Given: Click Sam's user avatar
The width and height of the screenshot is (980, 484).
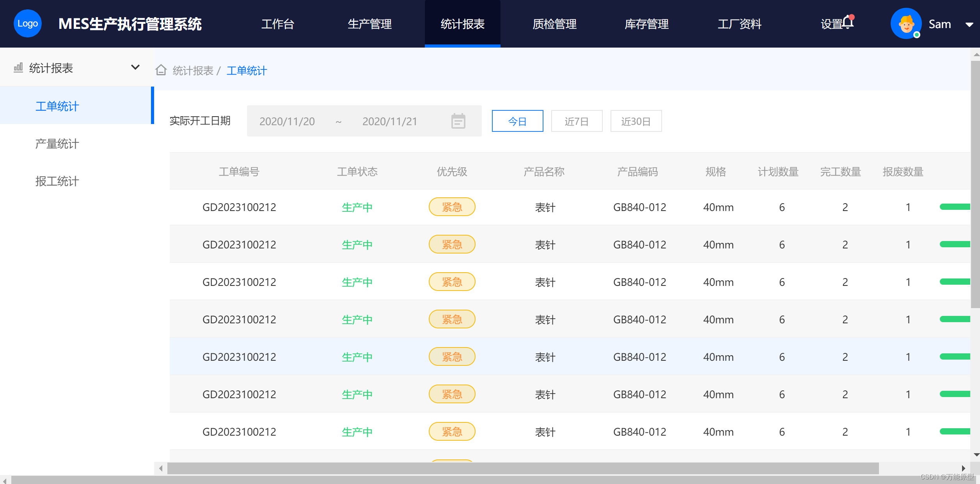Looking at the screenshot, I should [x=906, y=24].
